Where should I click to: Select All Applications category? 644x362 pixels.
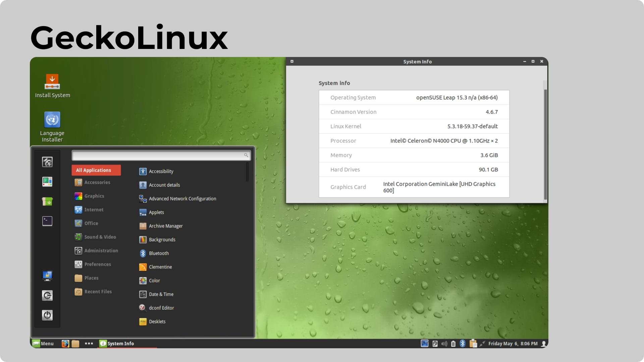pos(96,170)
